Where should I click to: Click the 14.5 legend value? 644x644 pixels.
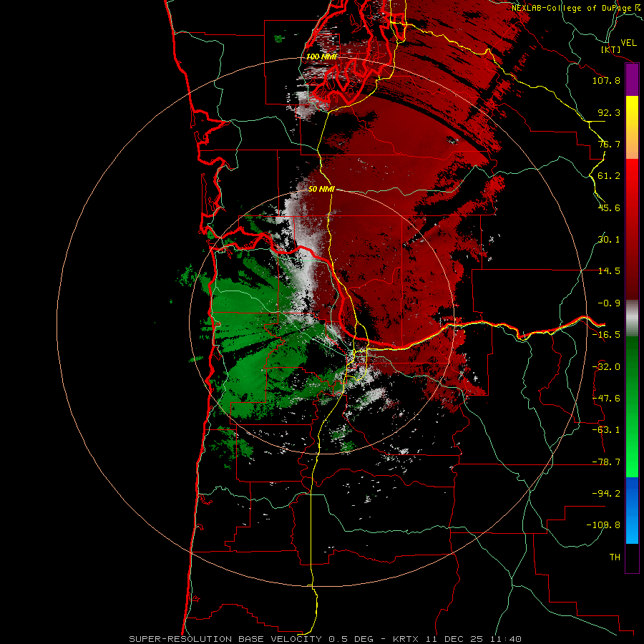click(x=609, y=271)
